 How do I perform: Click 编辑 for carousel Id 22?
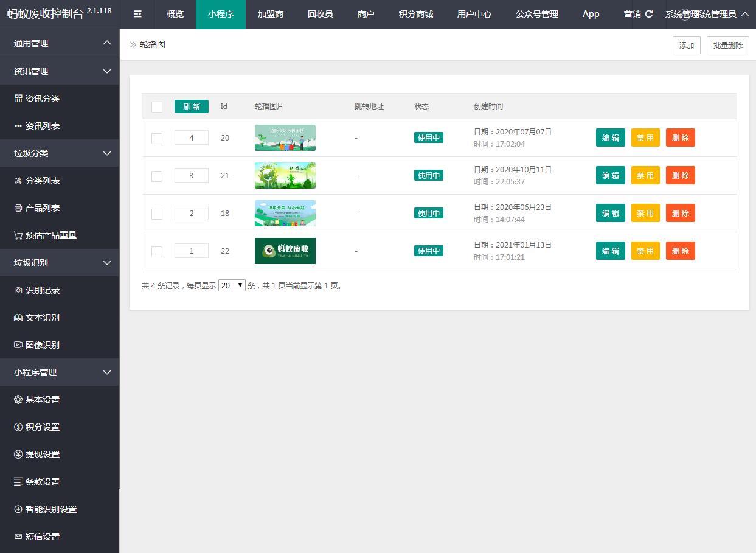click(x=611, y=251)
